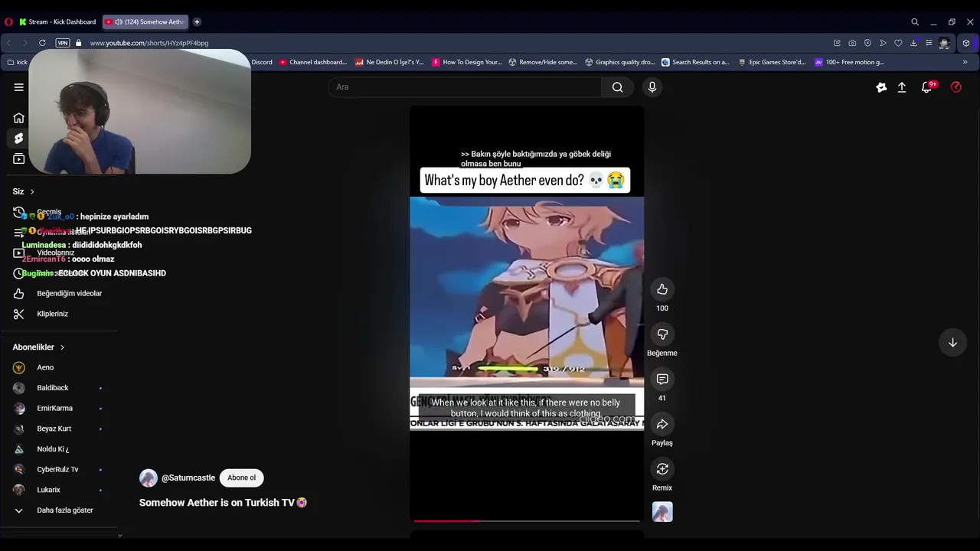Open the YouTube hamburger guide menu
The width and height of the screenshot is (980, 551).
tap(18, 87)
